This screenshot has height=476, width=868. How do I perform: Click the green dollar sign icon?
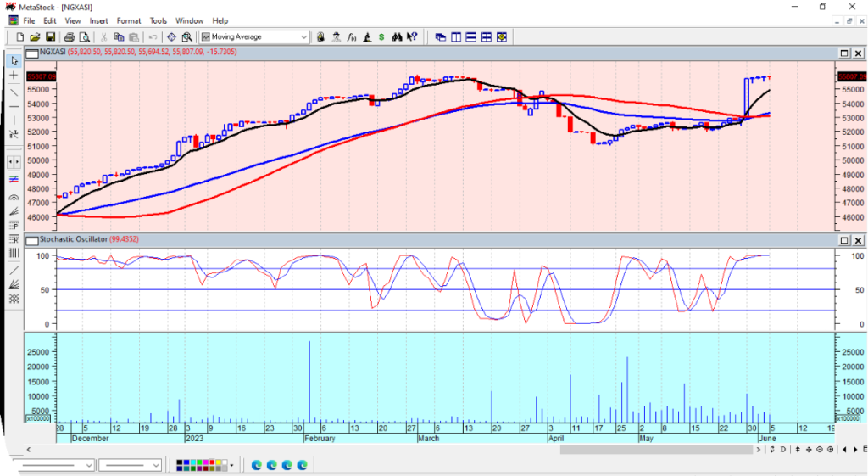click(x=382, y=37)
